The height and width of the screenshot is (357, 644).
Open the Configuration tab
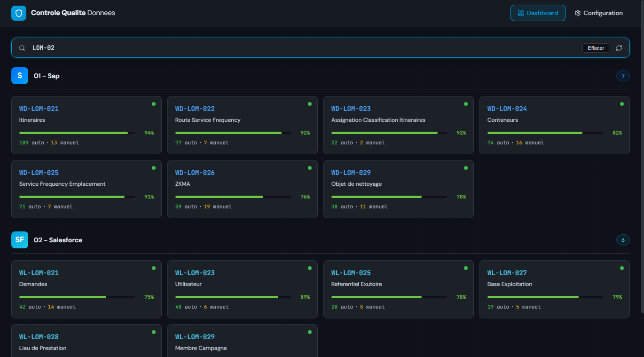598,13
